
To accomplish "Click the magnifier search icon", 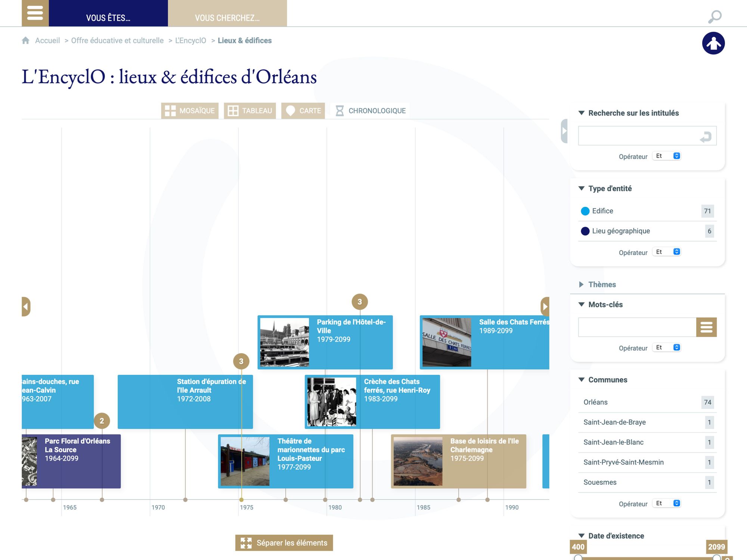I will pos(715,17).
